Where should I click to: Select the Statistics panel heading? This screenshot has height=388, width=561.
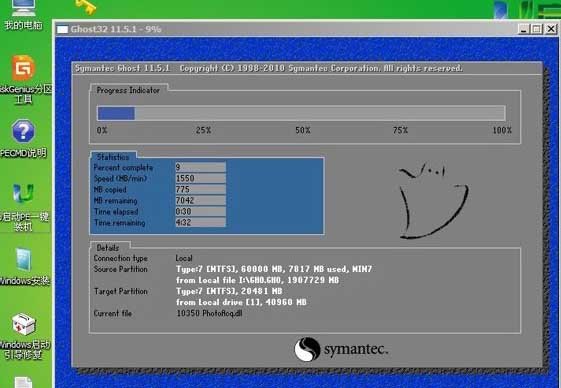[113, 157]
